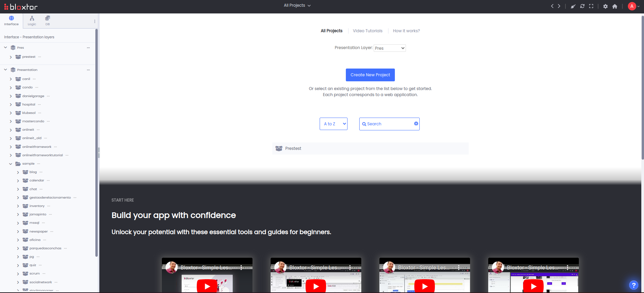Focus the project Search field
The width and height of the screenshot is (644, 293).
tap(389, 124)
